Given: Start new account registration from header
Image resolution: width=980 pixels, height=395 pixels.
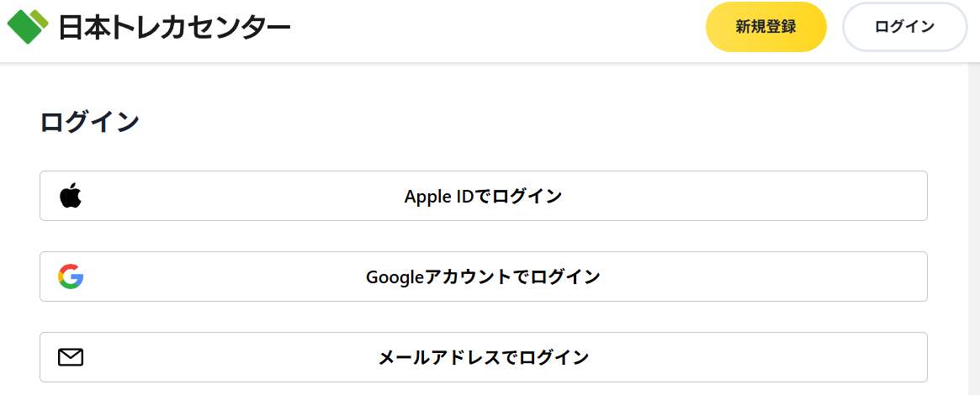Looking at the screenshot, I should point(765,27).
